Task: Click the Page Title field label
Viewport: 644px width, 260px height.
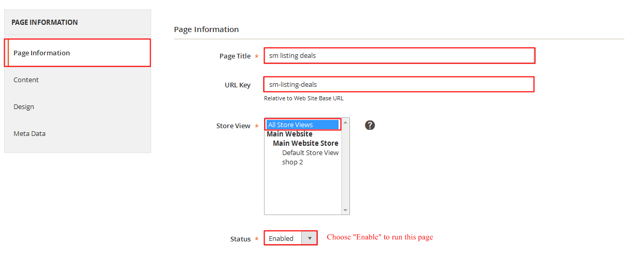Action: (235, 56)
